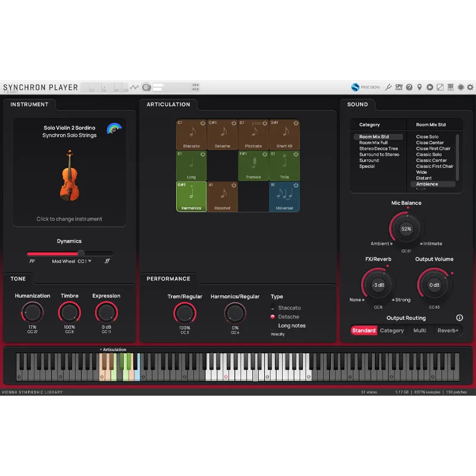Toggle the Ricochet cell power icon
Screen dimensions: 476x476
tap(234, 185)
